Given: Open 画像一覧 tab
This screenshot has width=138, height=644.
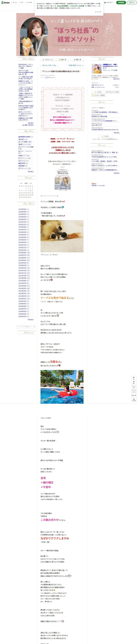Looking at the screenshot, I should [77, 60].
